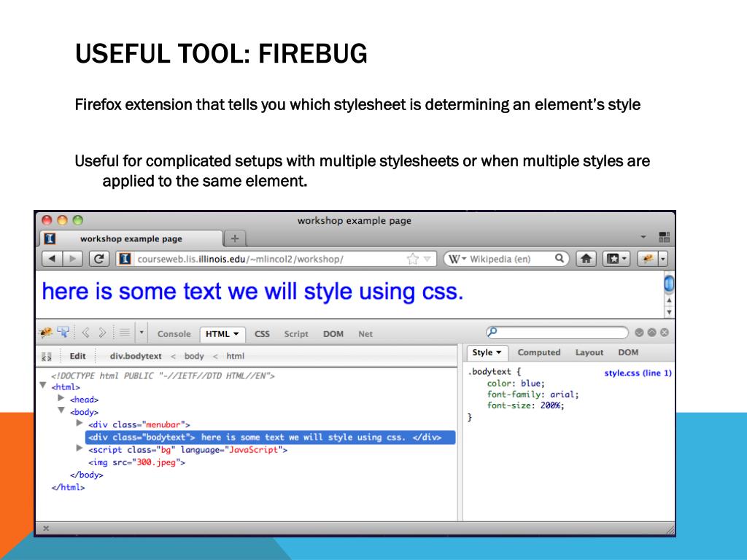747x560 pixels.
Task: Open the Computed side panel tab
Action: click(539, 352)
